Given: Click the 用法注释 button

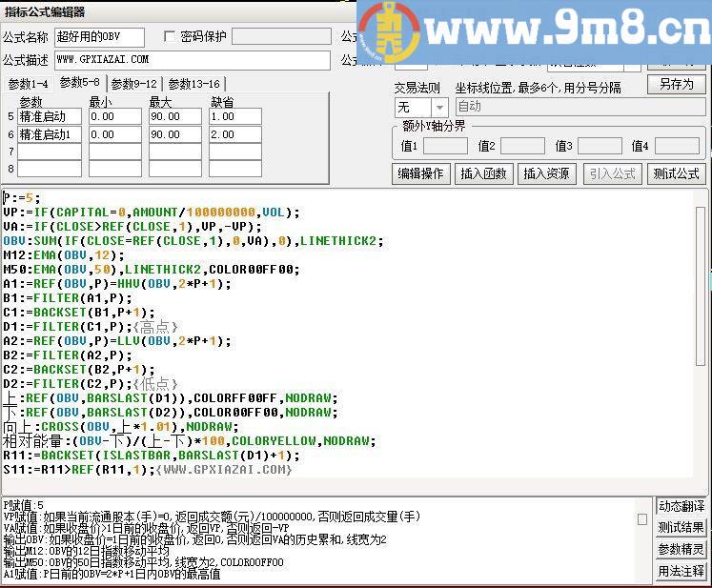Looking at the screenshot, I should pos(681,571).
